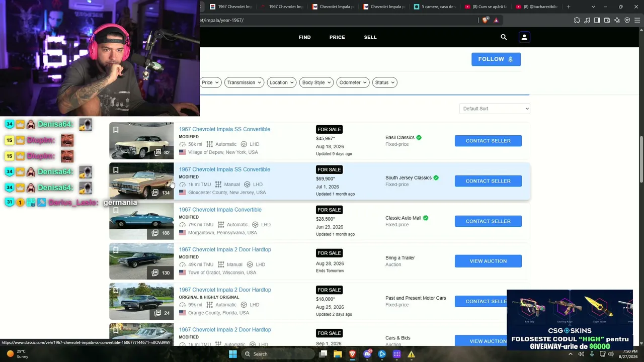This screenshot has height=362, width=644.
Task: Open a new browser tab with plus
Action: pyautogui.click(x=569, y=7)
